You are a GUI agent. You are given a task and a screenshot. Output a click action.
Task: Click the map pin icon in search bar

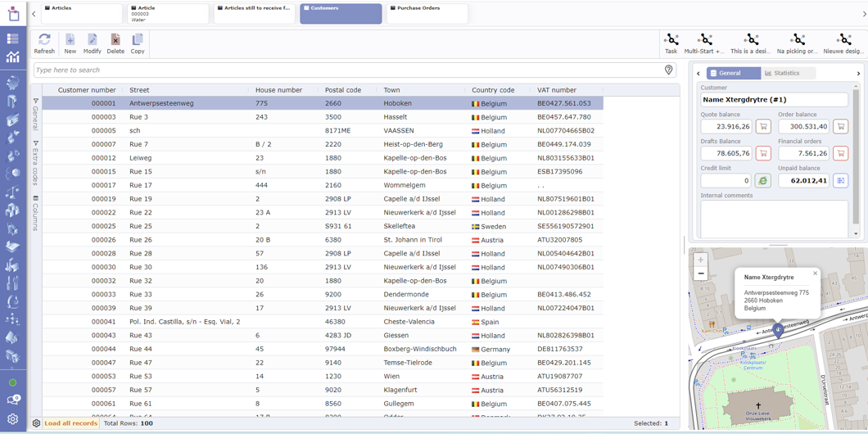pyautogui.click(x=669, y=70)
